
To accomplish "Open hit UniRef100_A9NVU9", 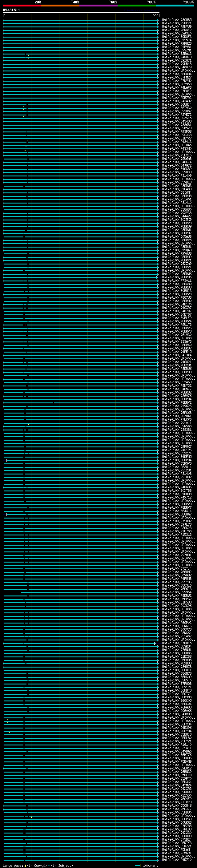I will (x=177, y=26).
